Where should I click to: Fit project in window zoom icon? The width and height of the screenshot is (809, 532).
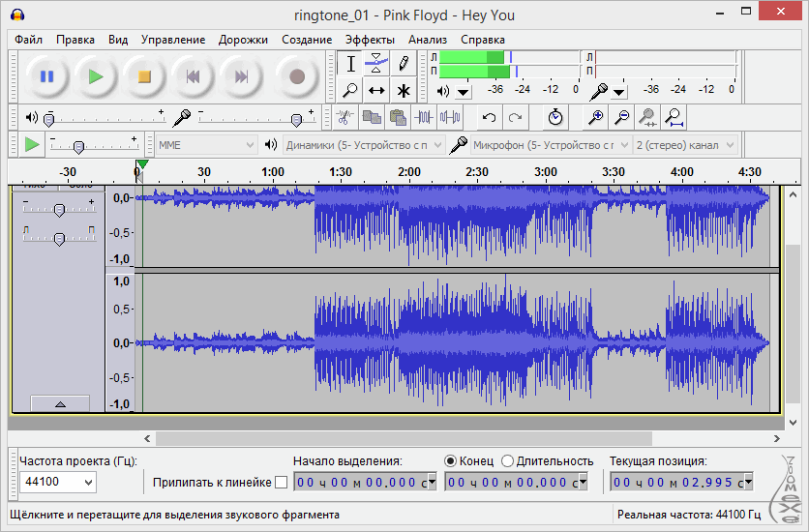pos(674,118)
